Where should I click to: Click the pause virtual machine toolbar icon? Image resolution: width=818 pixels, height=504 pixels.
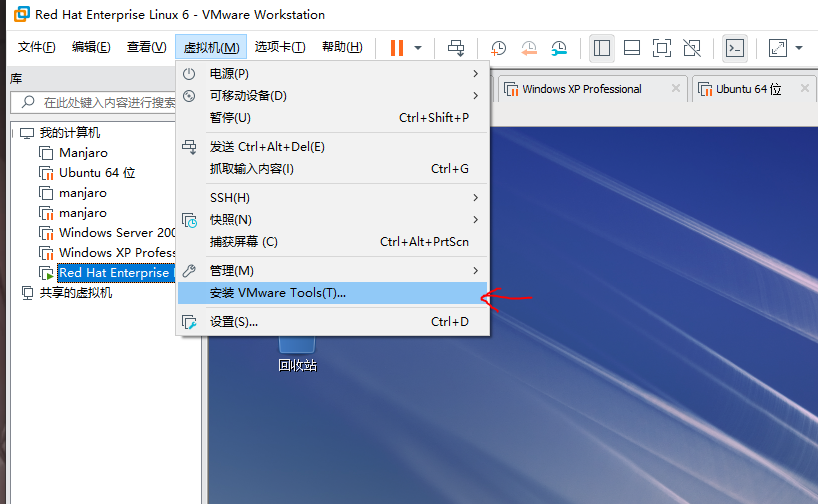[397, 48]
